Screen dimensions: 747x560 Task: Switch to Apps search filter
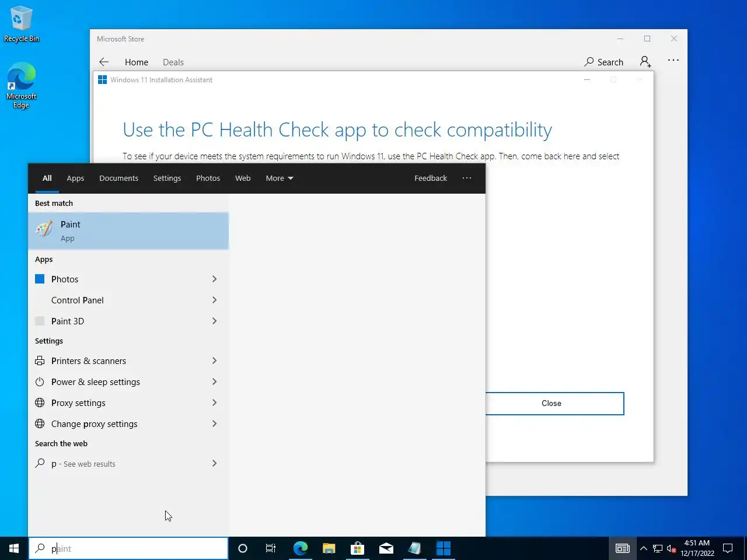pos(75,178)
